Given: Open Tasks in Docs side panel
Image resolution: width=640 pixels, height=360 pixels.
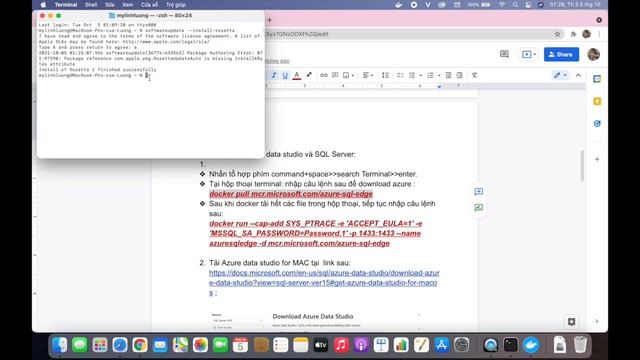Looking at the screenshot, I should 597,124.
